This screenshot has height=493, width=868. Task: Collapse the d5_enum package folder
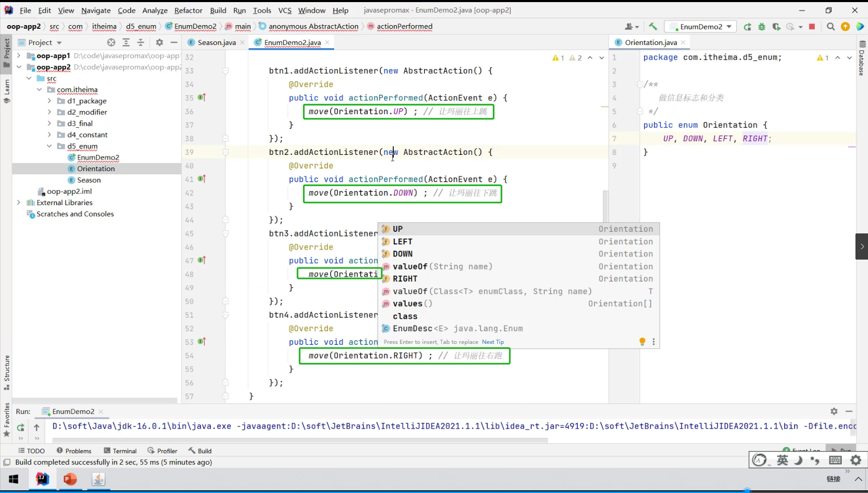coord(49,146)
